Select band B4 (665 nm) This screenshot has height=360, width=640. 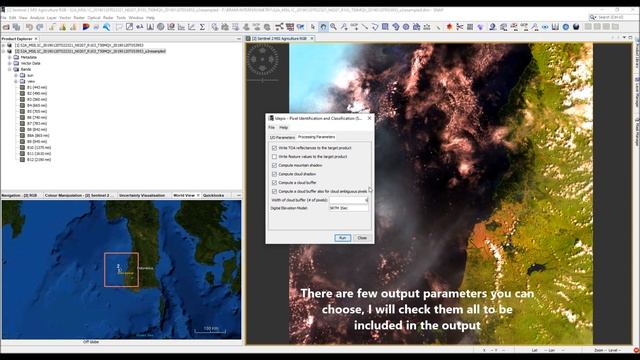37,106
